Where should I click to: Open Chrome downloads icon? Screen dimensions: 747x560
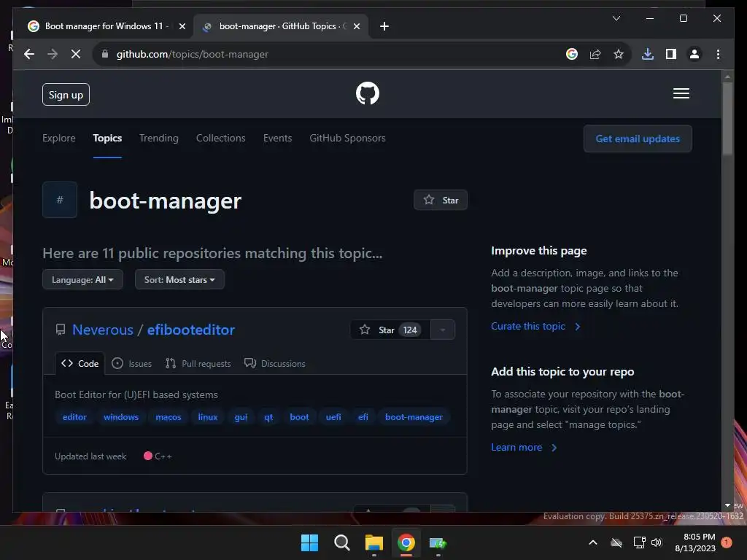648,54
